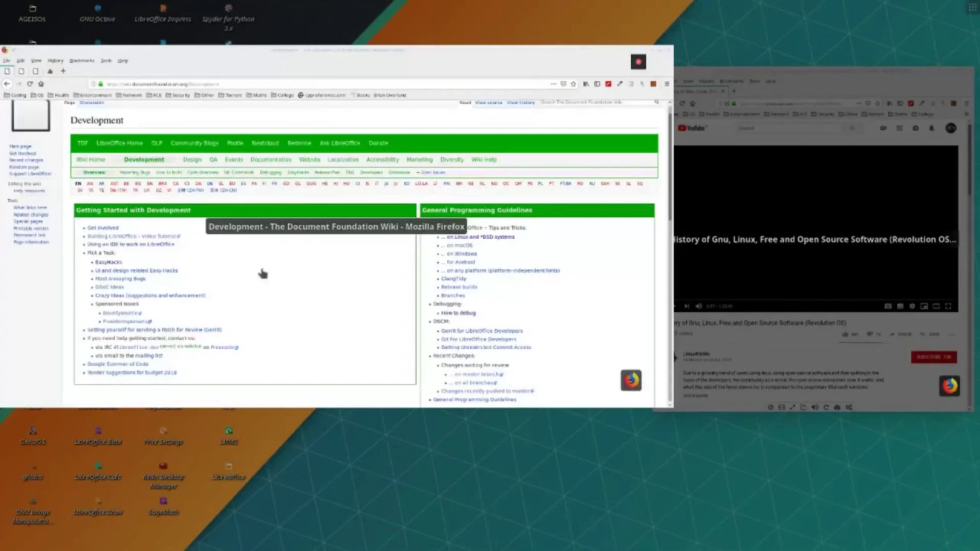Open LibreOffice Home in green navigation

click(x=119, y=143)
